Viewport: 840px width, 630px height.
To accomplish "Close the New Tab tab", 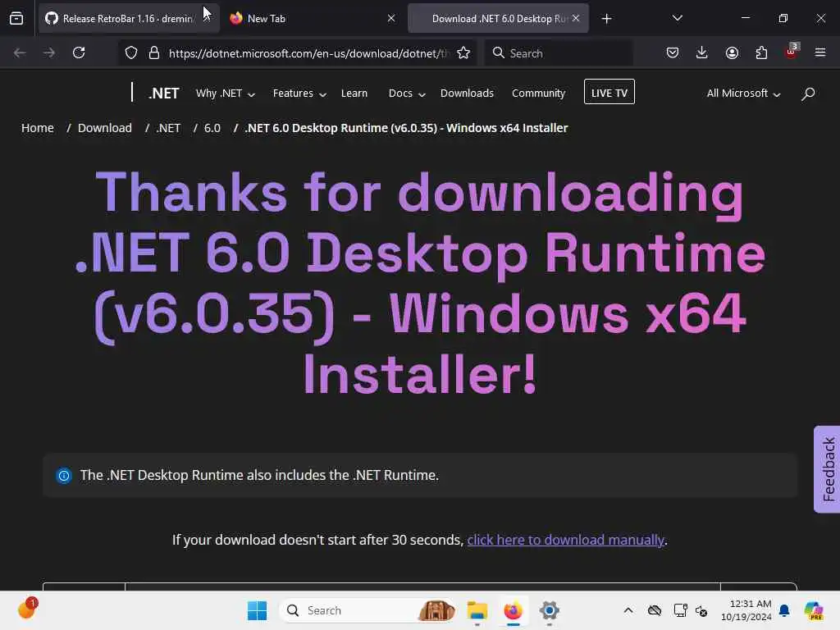I will pyautogui.click(x=391, y=19).
